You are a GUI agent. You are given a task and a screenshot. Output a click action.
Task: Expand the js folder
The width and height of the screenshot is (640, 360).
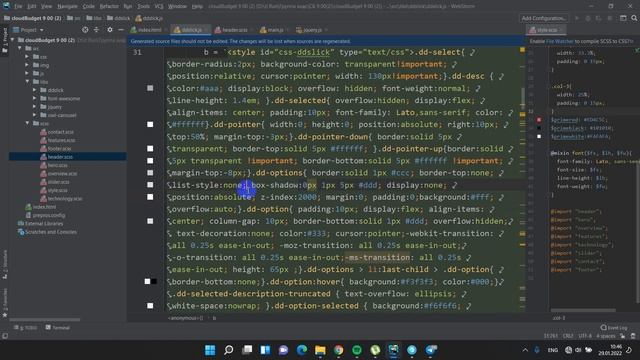point(28,73)
